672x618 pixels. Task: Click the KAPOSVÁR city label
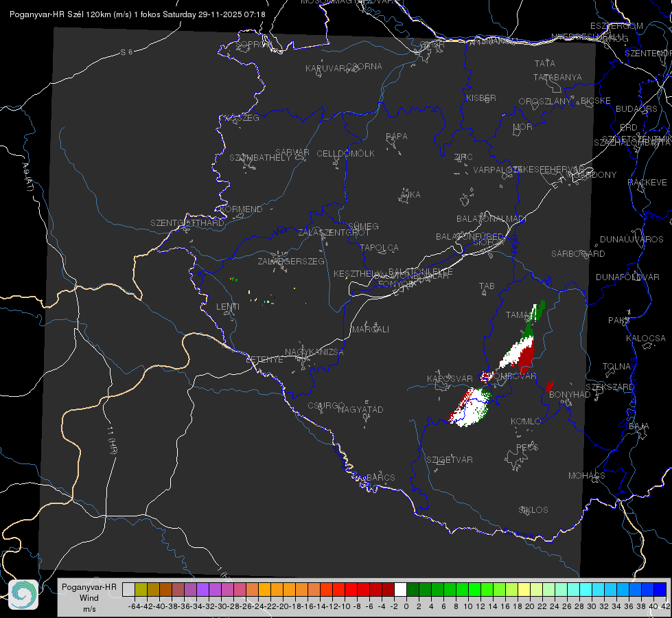click(x=450, y=378)
